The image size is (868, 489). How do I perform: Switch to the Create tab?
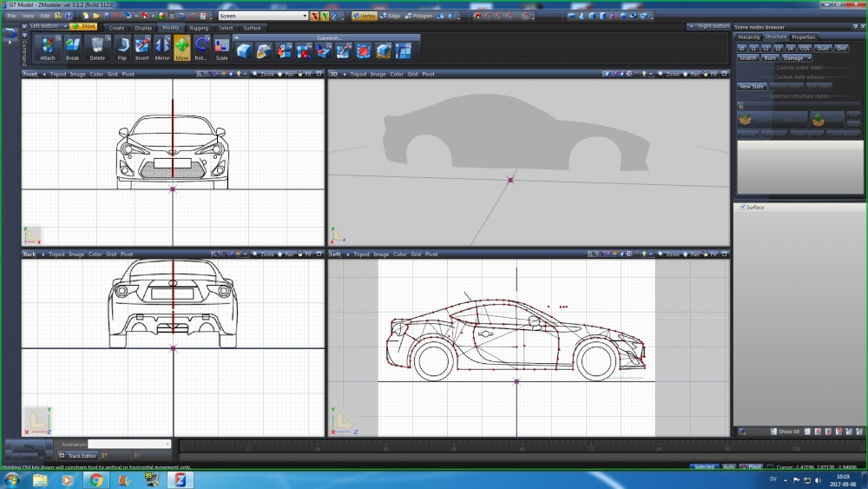(116, 28)
